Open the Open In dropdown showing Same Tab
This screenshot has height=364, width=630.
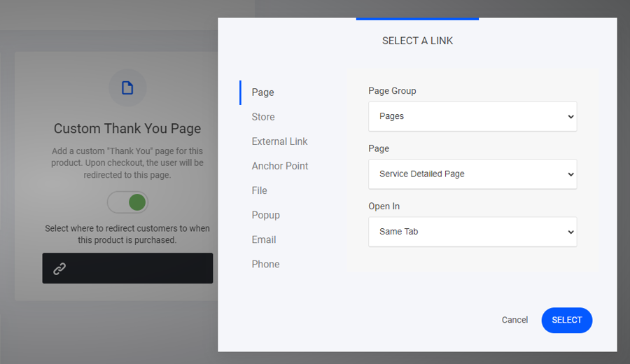pyautogui.click(x=472, y=232)
